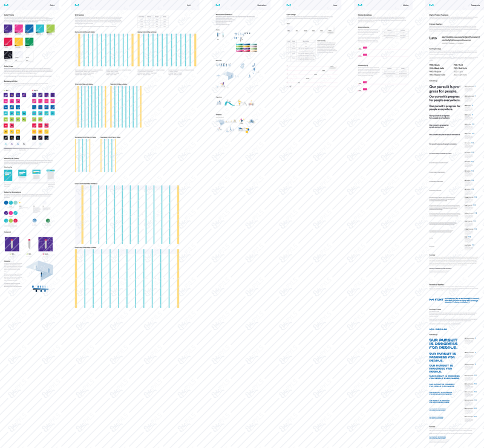This screenshot has height=448, width=484.
Task: Click the "Colors" page title
Action: pyautogui.click(x=52, y=5)
